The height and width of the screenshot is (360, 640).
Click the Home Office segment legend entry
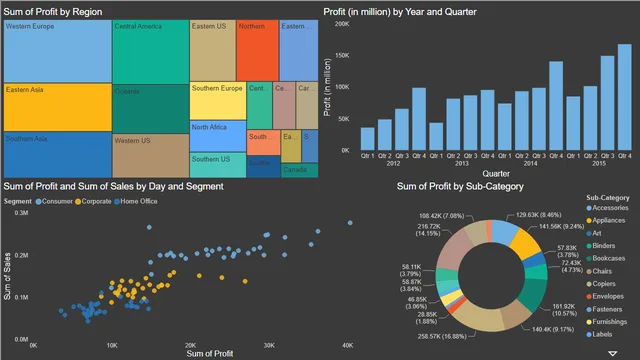[x=136, y=201]
